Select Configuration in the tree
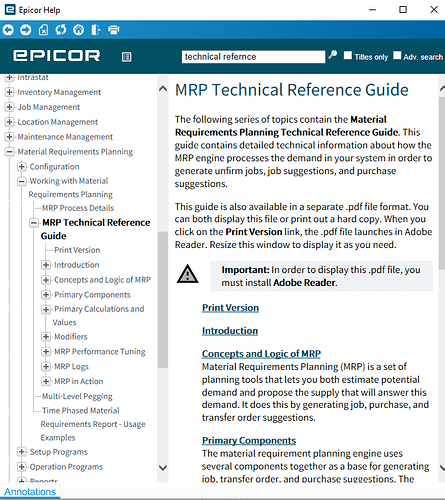This screenshot has width=445, height=500. coord(54,167)
